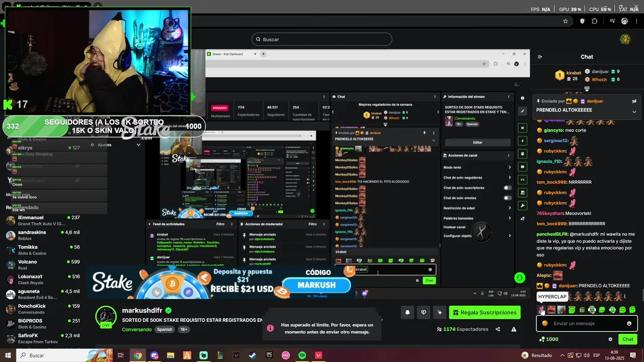Click the Buscar search box on Kick

322,39
